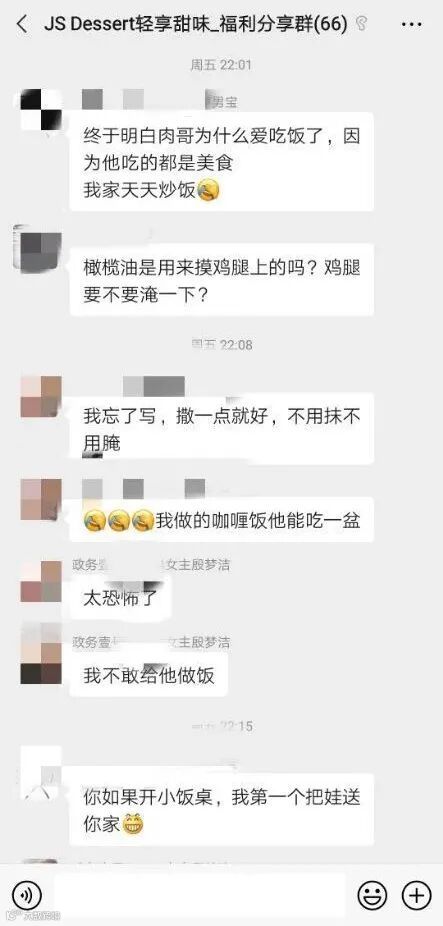The height and width of the screenshot is (926, 443).
Task: Tap the avatar beside the curry rice message
Action: (x=41, y=499)
